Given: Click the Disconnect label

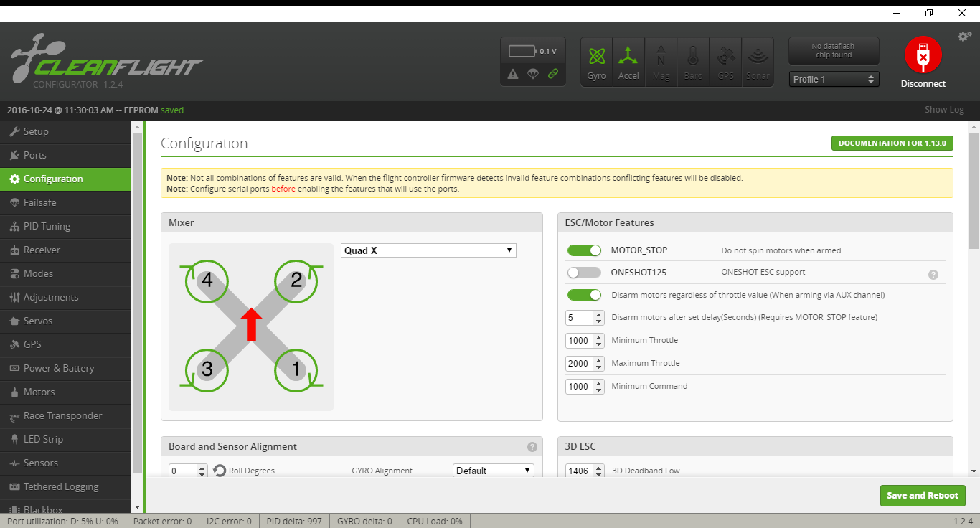Looking at the screenshot, I should click(x=923, y=84).
